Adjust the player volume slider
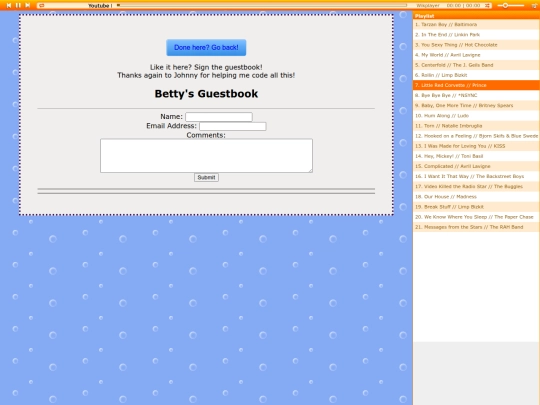Screen dimensions: 540x405 pos(511,6)
